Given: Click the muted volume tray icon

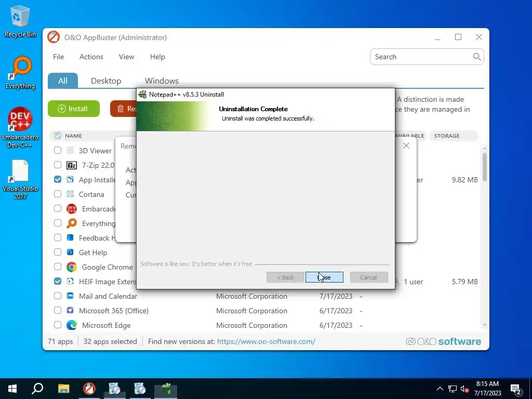Looking at the screenshot, I should tap(464, 389).
